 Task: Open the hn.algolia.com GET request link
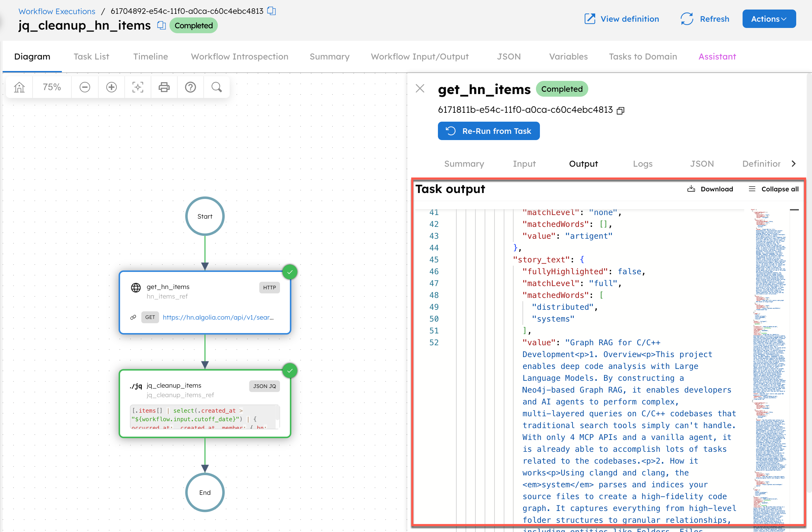pos(218,317)
